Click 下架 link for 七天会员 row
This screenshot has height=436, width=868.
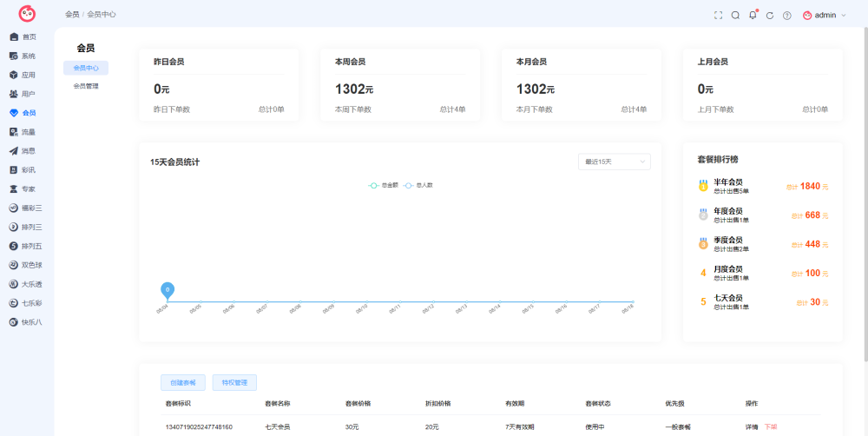771,427
